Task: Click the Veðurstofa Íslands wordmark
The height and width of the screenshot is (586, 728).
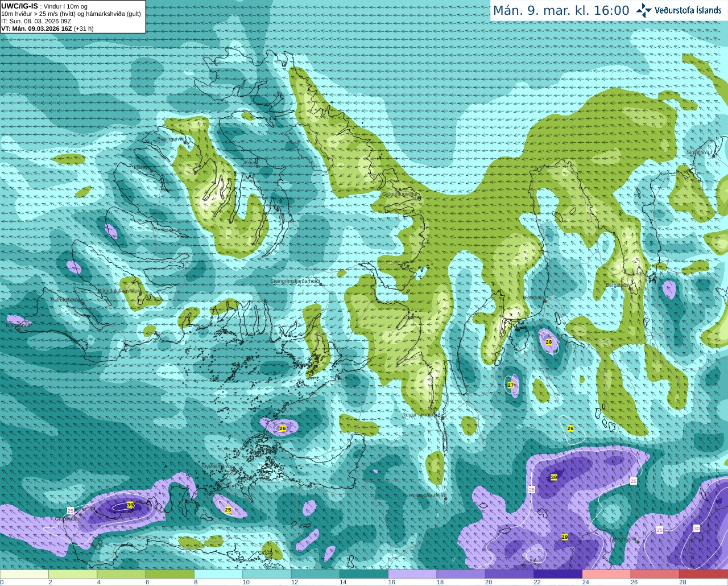Action: point(688,10)
